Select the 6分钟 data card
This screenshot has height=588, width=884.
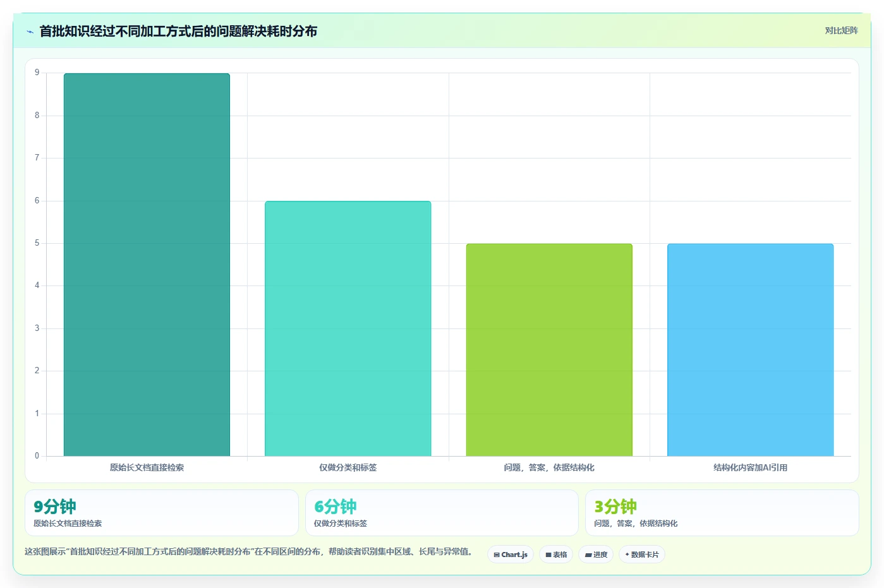point(442,513)
